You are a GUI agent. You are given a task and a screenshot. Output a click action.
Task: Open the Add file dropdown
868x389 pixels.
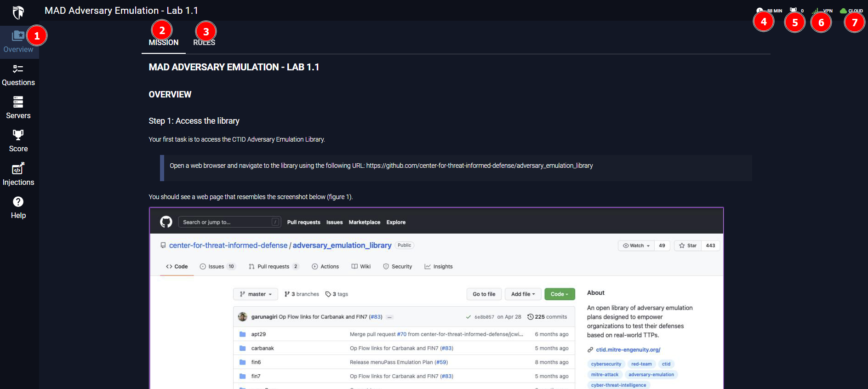[x=523, y=294]
